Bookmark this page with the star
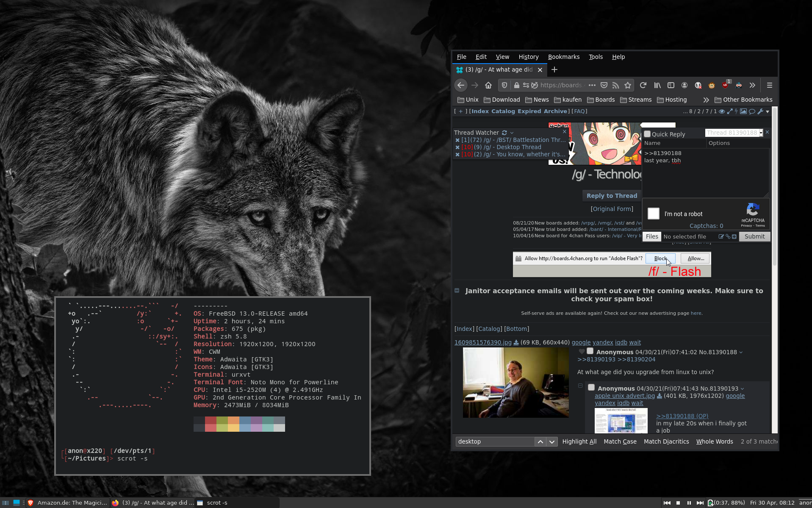Image resolution: width=812 pixels, height=508 pixels. (628, 85)
